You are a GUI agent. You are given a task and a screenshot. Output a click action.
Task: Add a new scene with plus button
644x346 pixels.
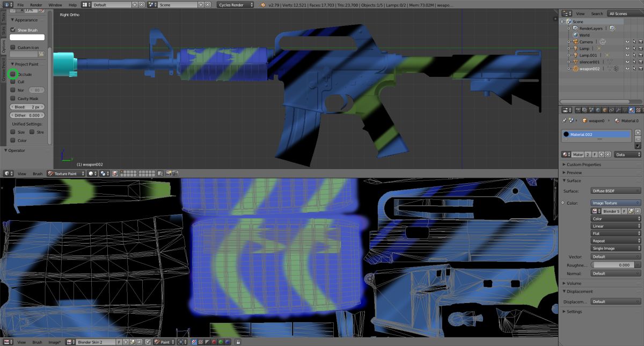pyautogui.click(x=201, y=4)
